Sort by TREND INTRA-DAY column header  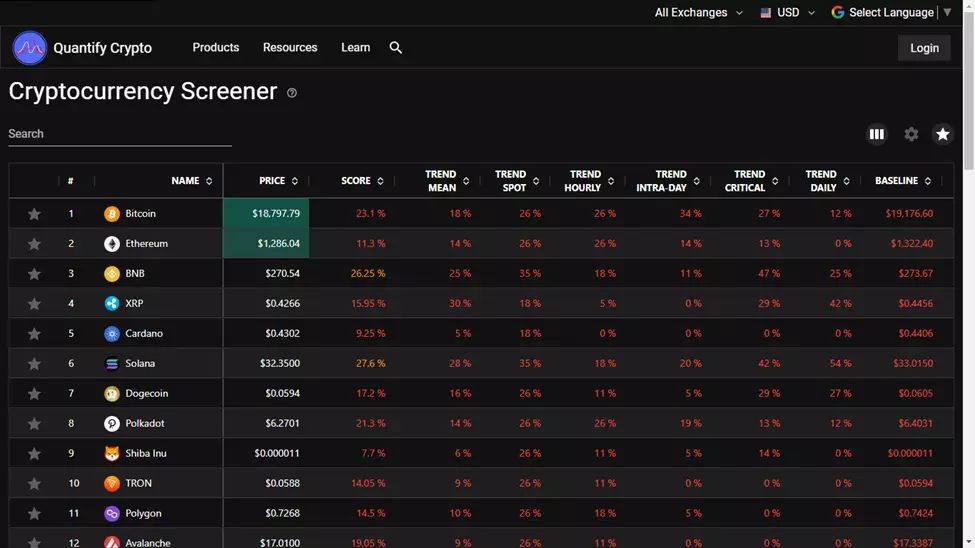coord(668,181)
